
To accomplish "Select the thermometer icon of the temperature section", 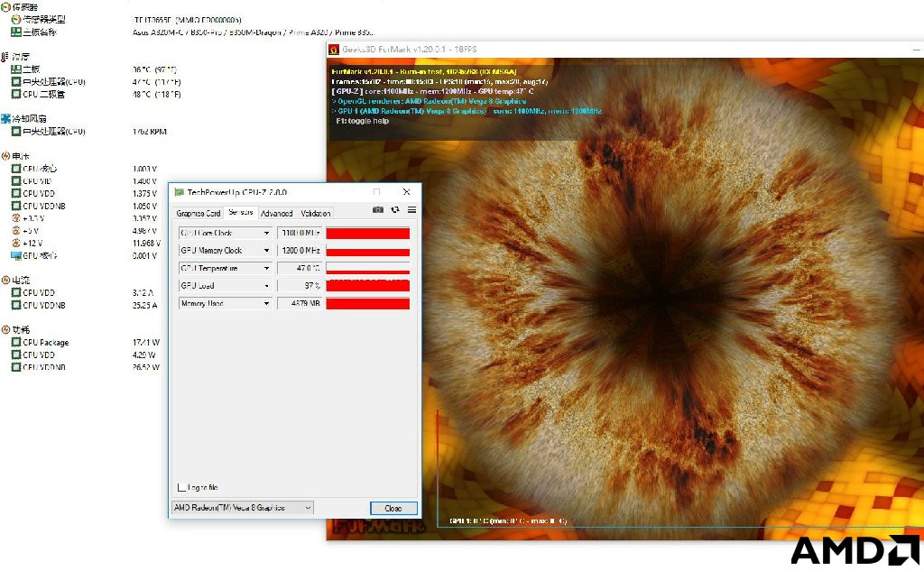I will pyautogui.click(x=5, y=57).
